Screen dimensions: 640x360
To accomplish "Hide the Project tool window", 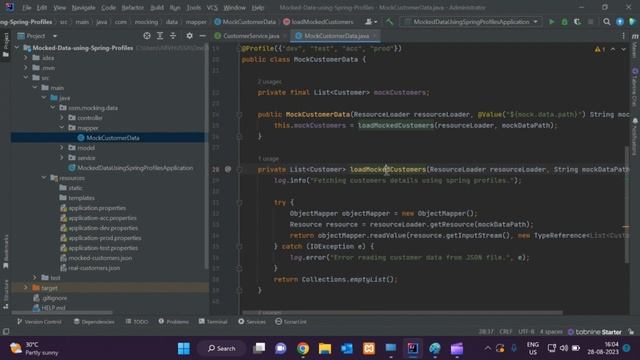I will pyautogui.click(x=202, y=36).
